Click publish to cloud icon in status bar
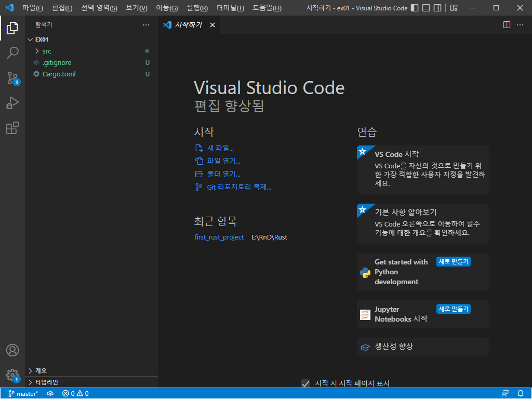532x399 pixels. (50, 394)
